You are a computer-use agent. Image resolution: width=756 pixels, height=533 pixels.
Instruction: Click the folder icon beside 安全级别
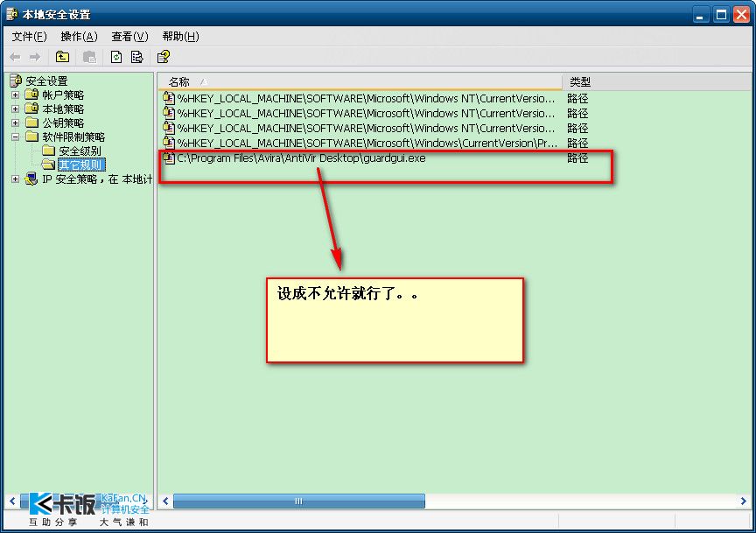(48, 151)
